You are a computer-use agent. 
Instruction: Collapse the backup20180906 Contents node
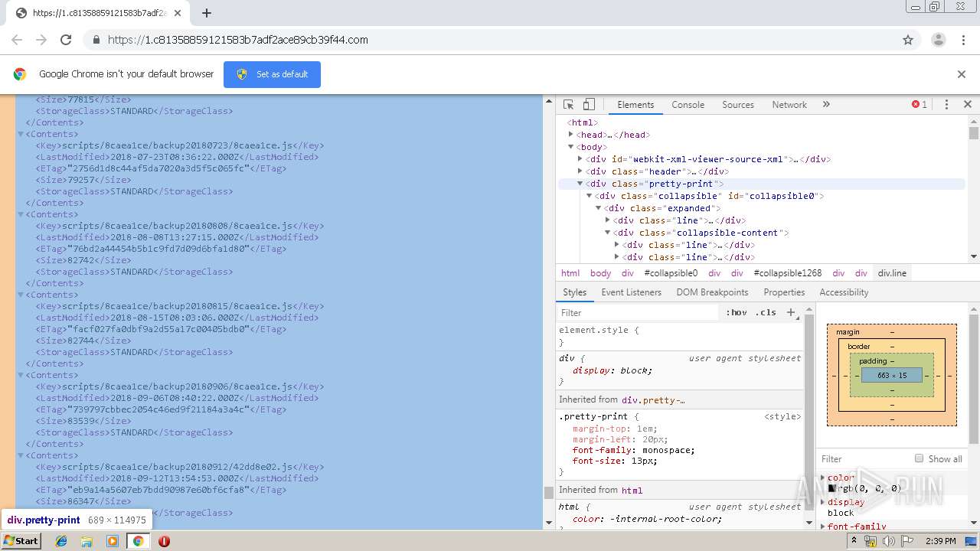tap(21, 375)
